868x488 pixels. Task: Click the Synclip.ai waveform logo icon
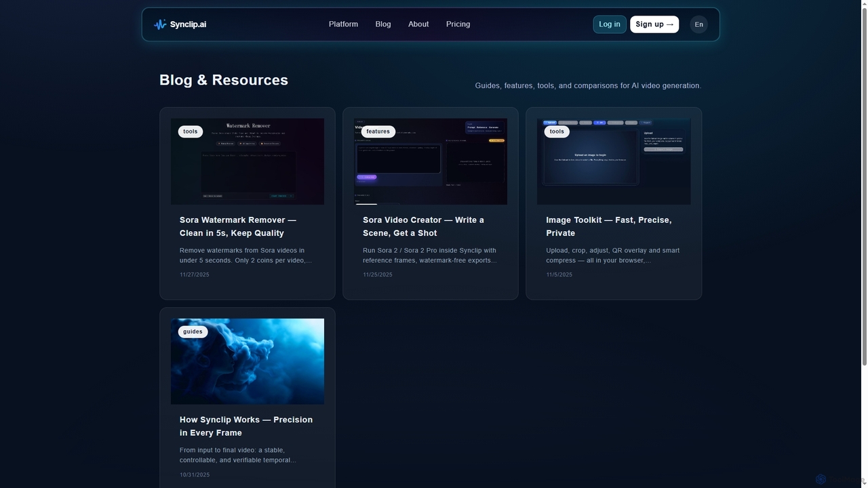tap(160, 24)
